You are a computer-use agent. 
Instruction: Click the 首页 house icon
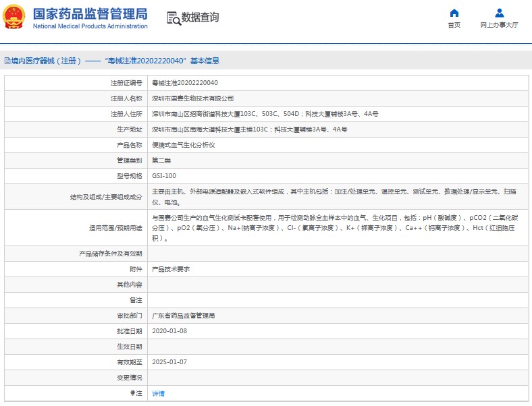tap(454, 13)
